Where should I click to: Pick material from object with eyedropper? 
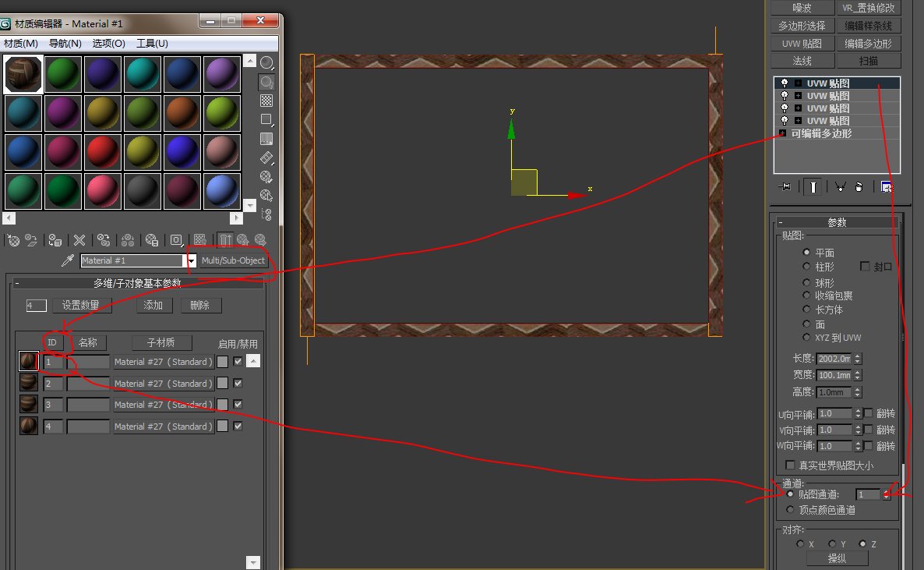(x=69, y=260)
